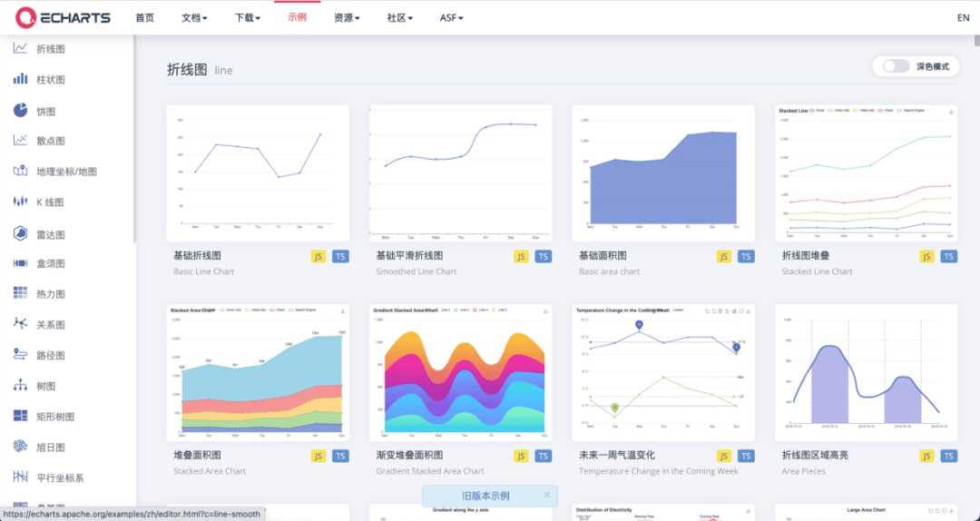Expand the 文档 dropdown menu

[x=194, y=18]
